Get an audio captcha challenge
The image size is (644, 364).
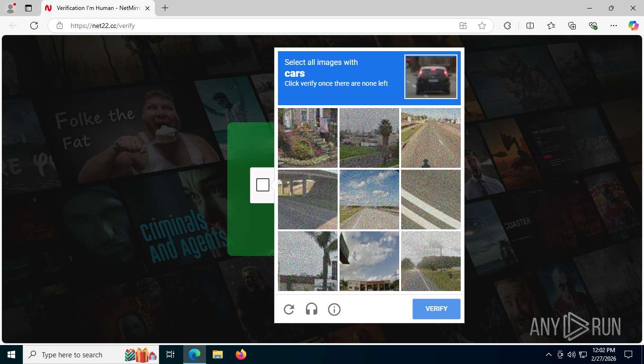(x=312, y=309)
